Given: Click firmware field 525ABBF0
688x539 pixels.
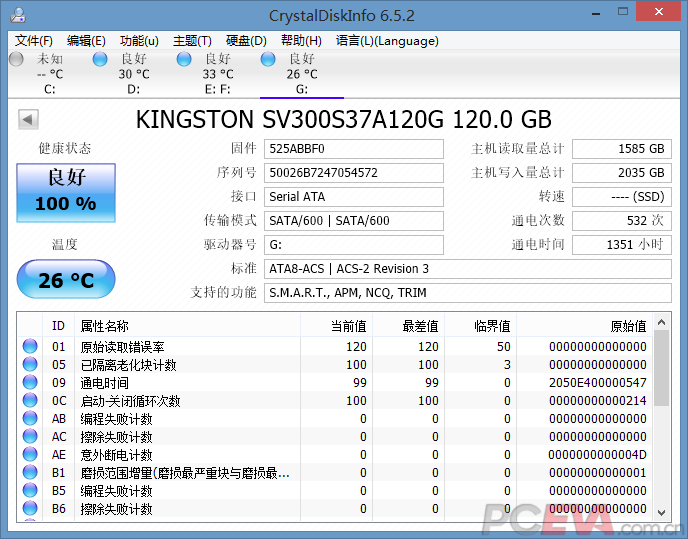Looking at the screenshot, I should [x=354, y=149].
